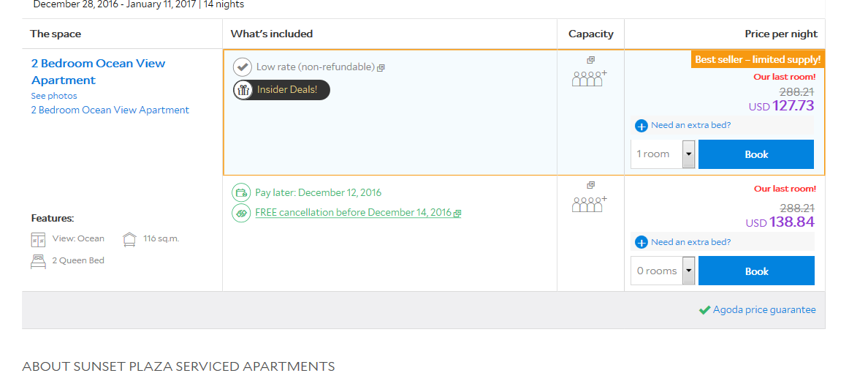The height and width of the screenshot is (392, 868).
Task: Click the Insider Deals gift icon
Action: (243, 90)
